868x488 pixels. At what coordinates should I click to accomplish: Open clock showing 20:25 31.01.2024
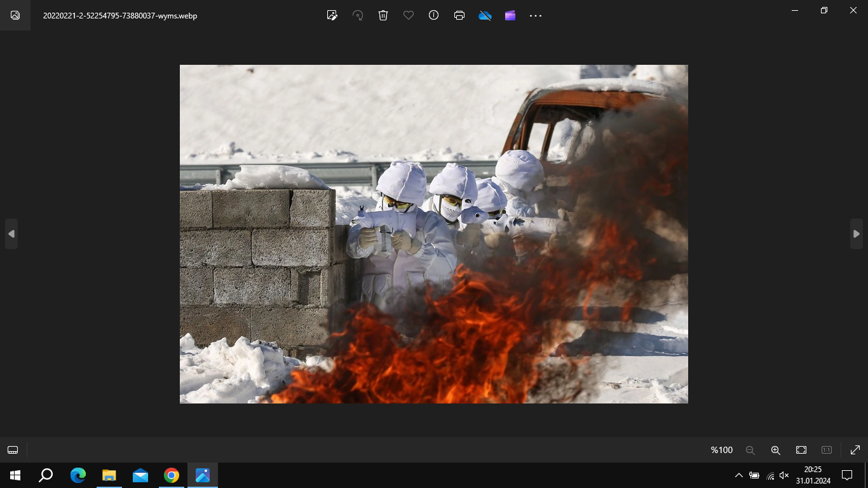tap(813, 475)
